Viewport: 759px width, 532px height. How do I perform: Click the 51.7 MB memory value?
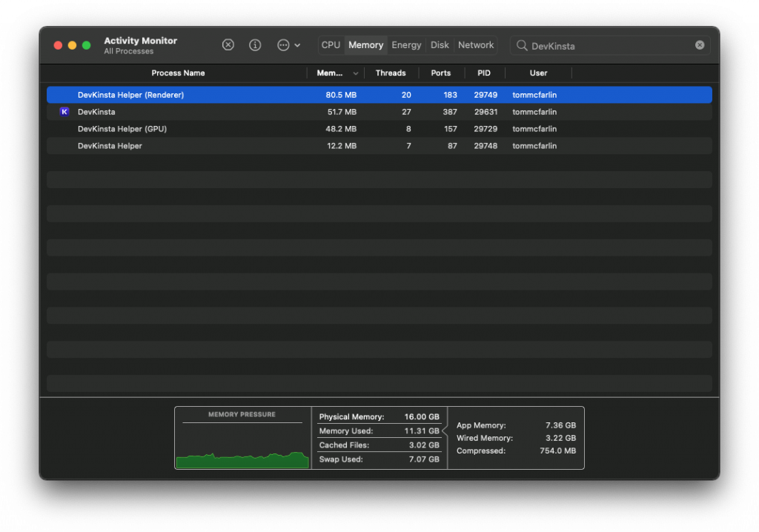(342, 112)
